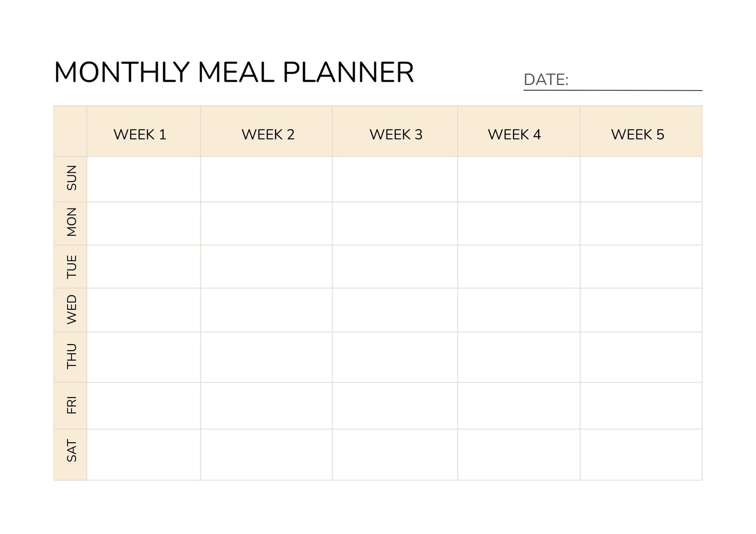Click the FRI row label
The width and height of the screenshot is (756, 534).
click(x=72, y=406)
